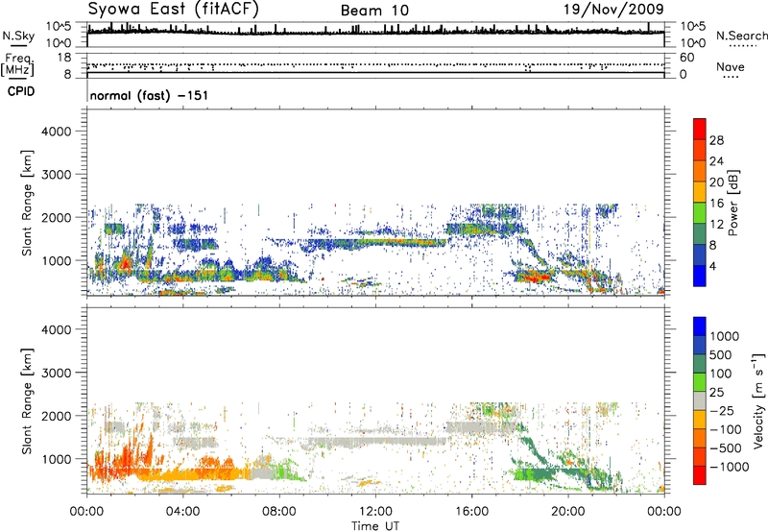The width and height of the screenshot is (768, 532).
Task: Click the '-25' label on Velocity colorbar
Action: [x=722, y=410]
